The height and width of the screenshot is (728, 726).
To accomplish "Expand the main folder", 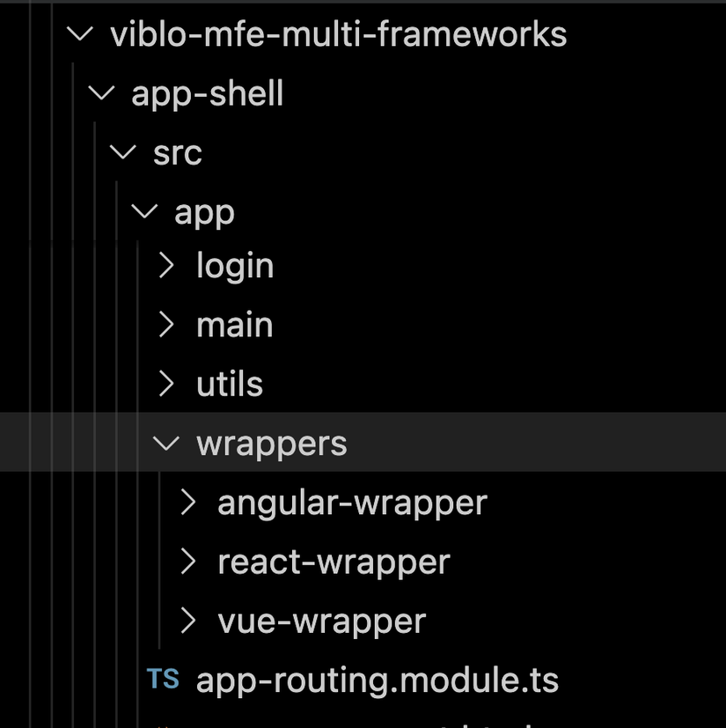I will (x=165, y=325).
